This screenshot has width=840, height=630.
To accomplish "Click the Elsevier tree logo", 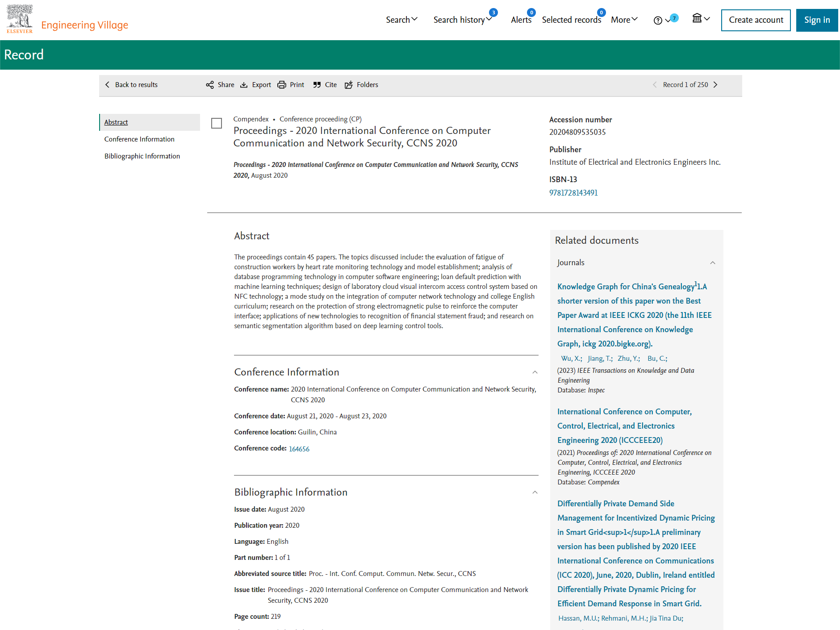I will coord(20,19).
